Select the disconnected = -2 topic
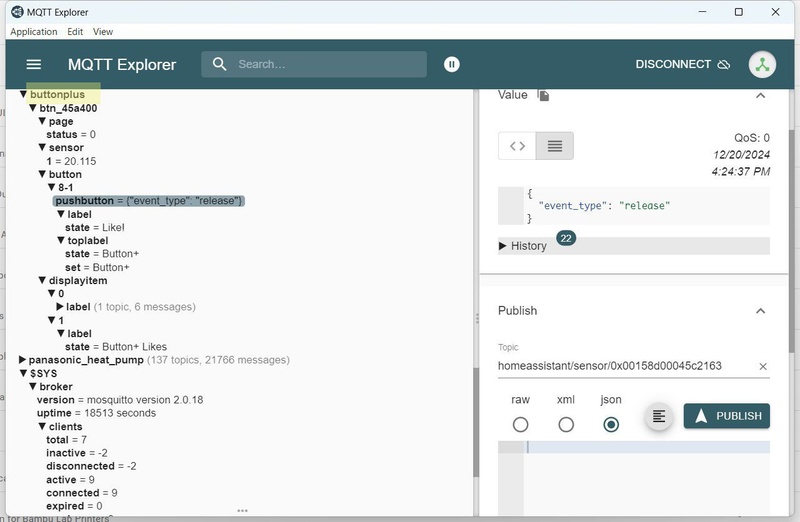This screenshot has height=522, width=800. pyautogui.click(x=91, y=466)
